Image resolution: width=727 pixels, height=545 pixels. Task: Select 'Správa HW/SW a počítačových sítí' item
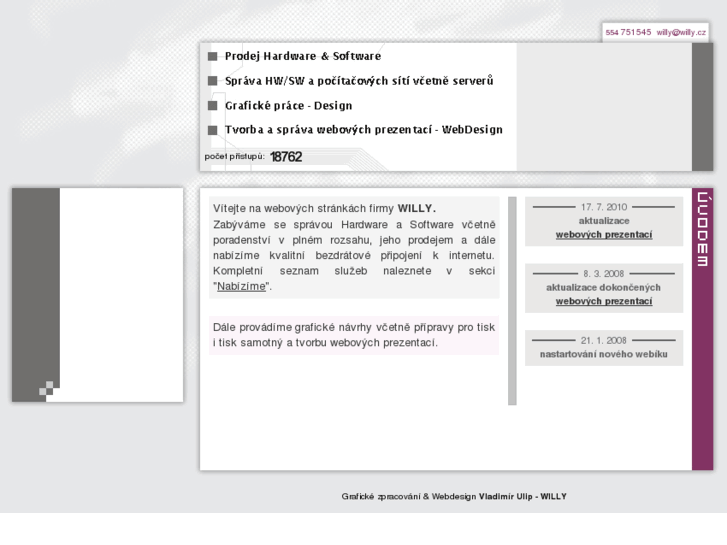pyautogui.click(x=359, y=81)
